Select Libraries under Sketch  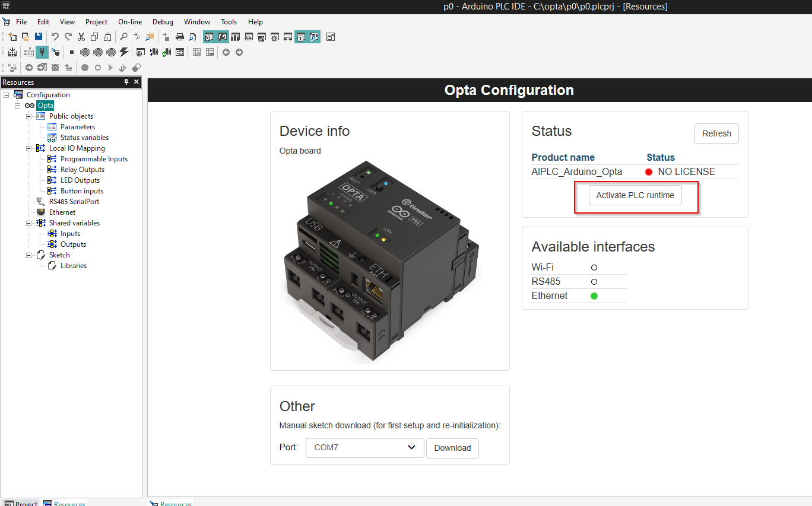click(73, 266)
